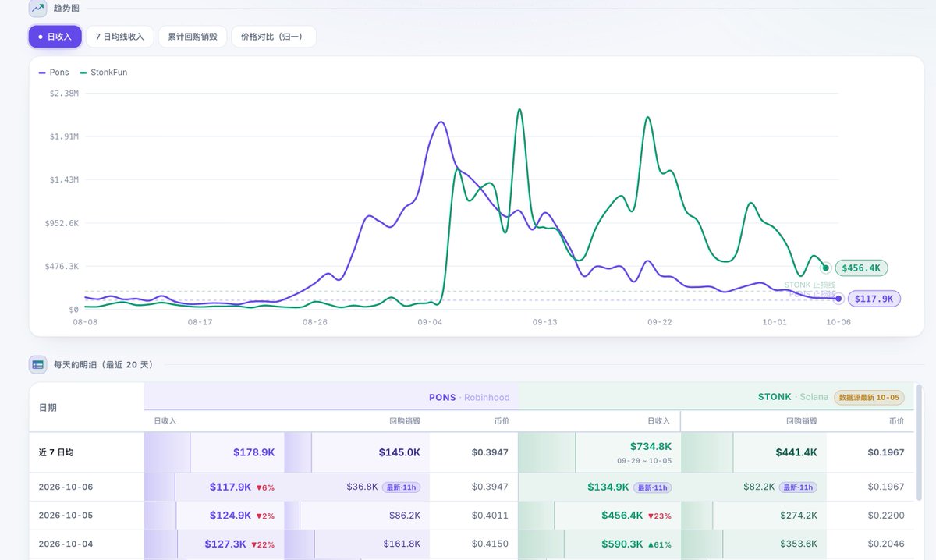Click the trend chart icon beside 趋势图

coord(37,8)
